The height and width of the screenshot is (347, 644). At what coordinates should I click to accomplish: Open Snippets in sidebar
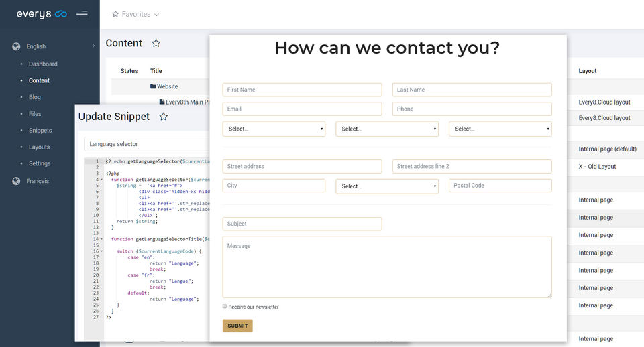pyautogui.click(x=40, y=131)
